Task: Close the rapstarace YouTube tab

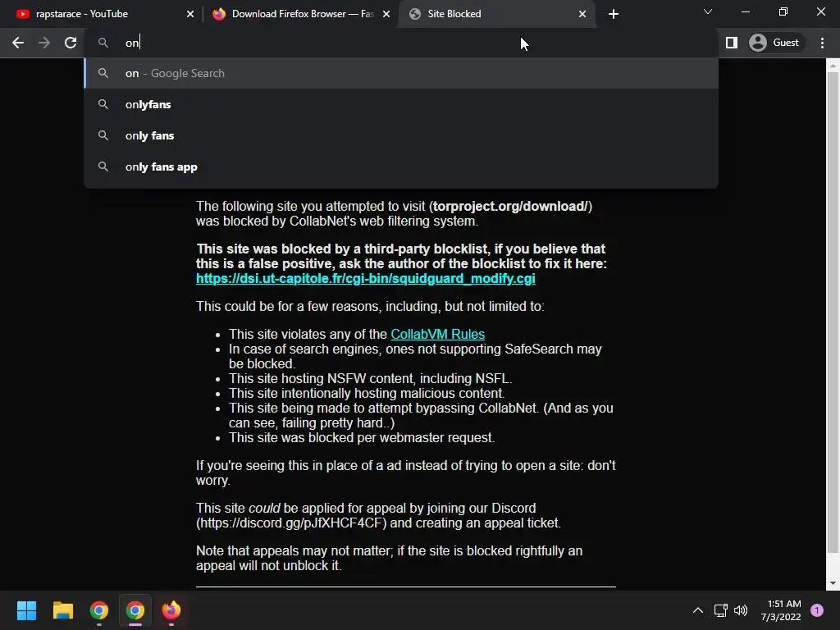Action: (x=190, y=14)
